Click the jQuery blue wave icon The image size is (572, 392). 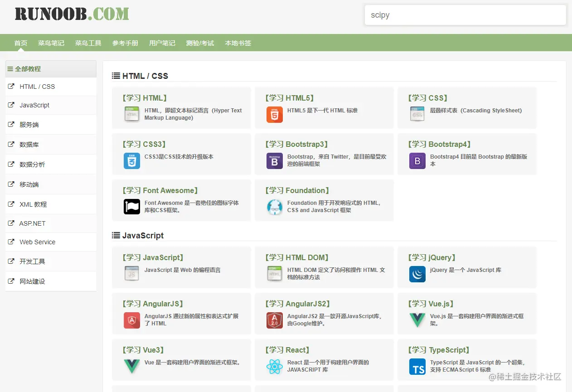tap(417, 274)
